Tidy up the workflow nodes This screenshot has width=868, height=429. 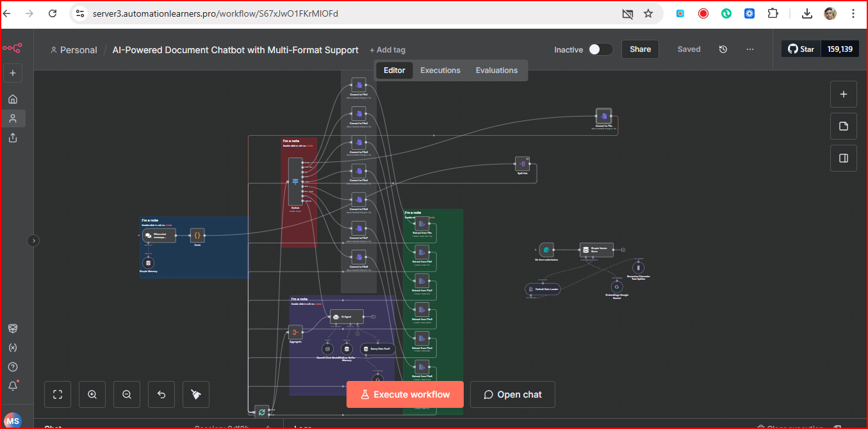(x=196, y=394)
